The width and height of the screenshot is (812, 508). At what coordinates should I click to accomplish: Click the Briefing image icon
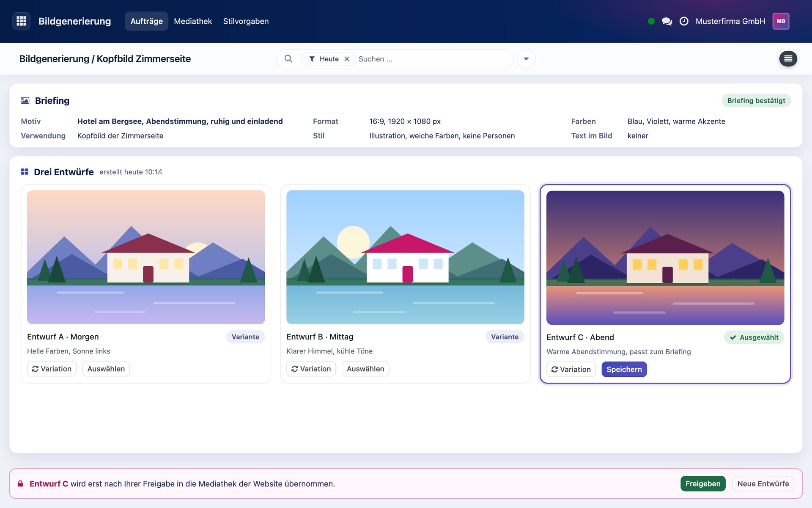click(x=25, y=101)
